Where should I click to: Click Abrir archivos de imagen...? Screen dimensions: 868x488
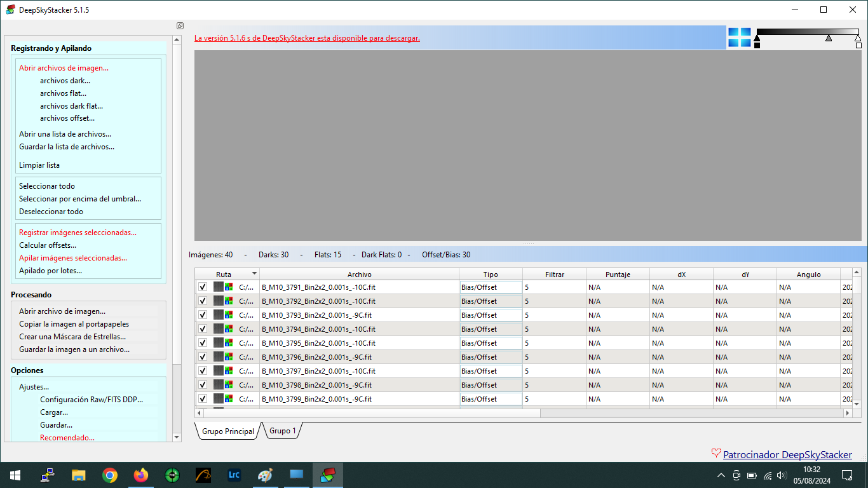(64, 68)
